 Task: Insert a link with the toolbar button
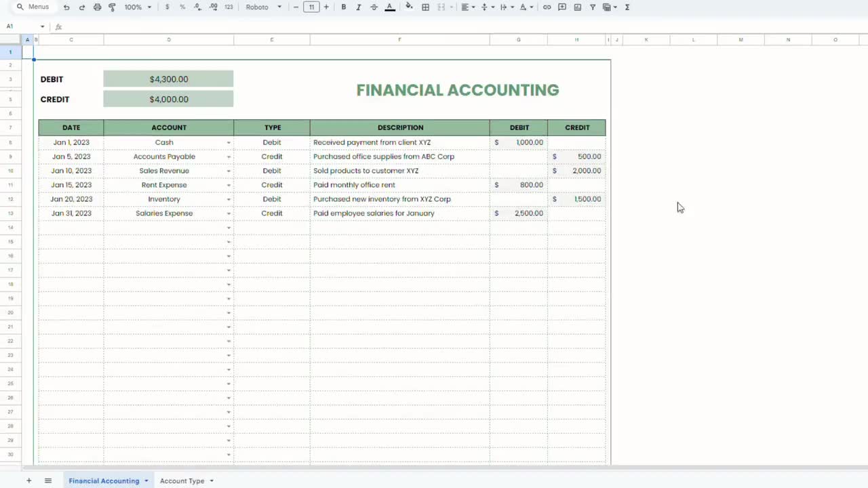(x=547, y=7)
